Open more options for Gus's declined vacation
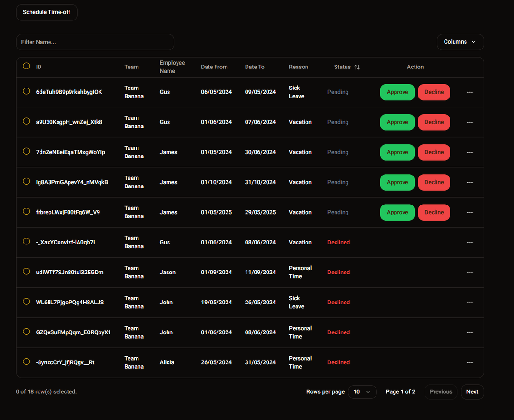This screenshot has height=420, width=514. [470, 243]
